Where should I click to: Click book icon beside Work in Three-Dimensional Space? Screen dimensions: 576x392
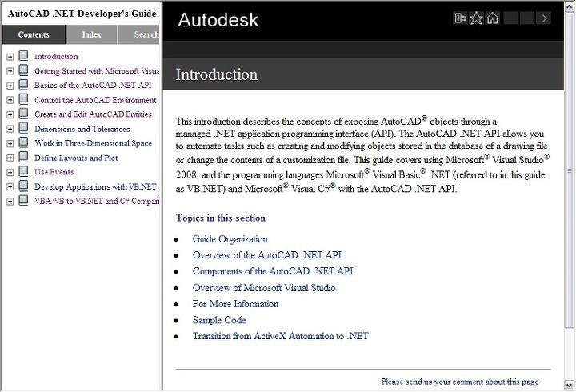click(x=23, y=142)
